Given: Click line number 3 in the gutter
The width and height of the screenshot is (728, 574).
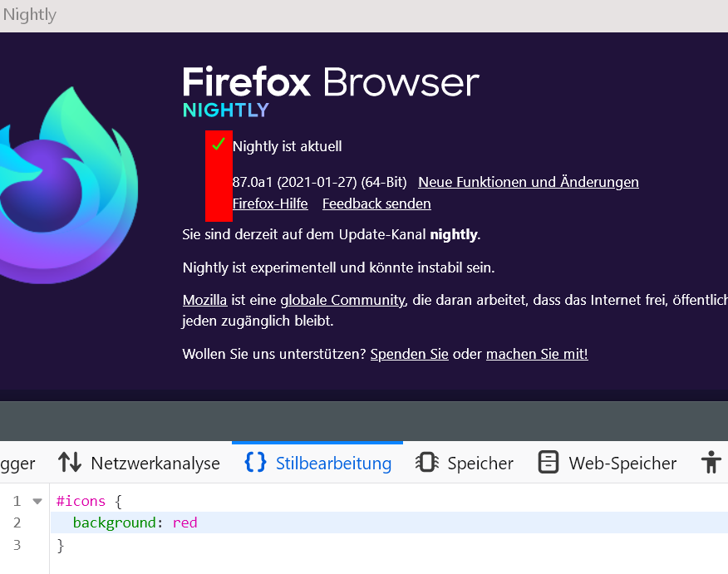Looking at the screenshot, I should click(17, 544).
